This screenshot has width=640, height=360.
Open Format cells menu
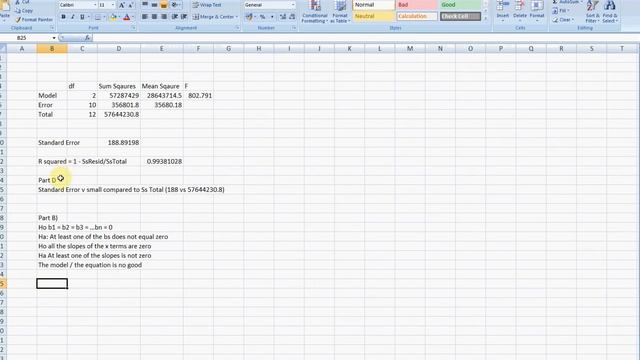(x=537, y=11)
